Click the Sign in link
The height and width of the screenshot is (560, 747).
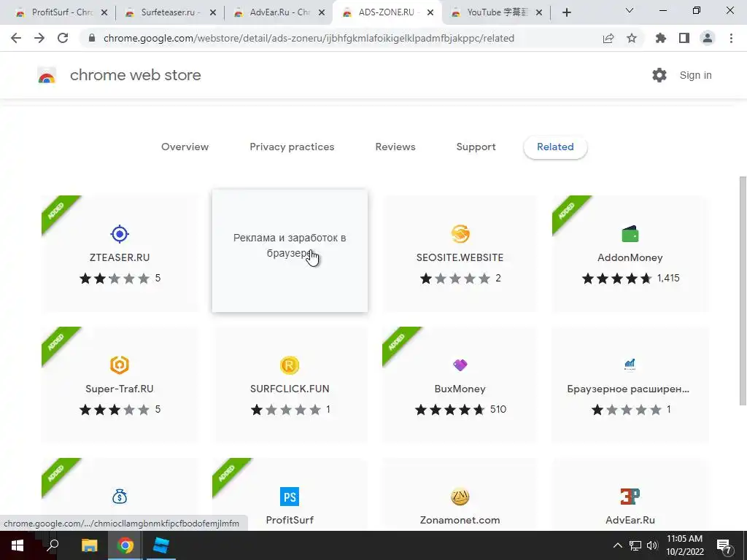pyautogui.click(x=695, y=75)
